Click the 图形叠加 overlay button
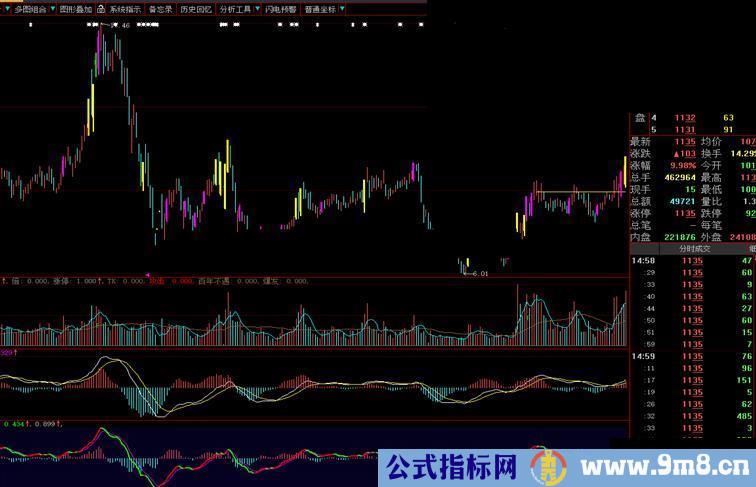Image resolution: width=756 pixels, height=487 pixels. pos(75,9)
